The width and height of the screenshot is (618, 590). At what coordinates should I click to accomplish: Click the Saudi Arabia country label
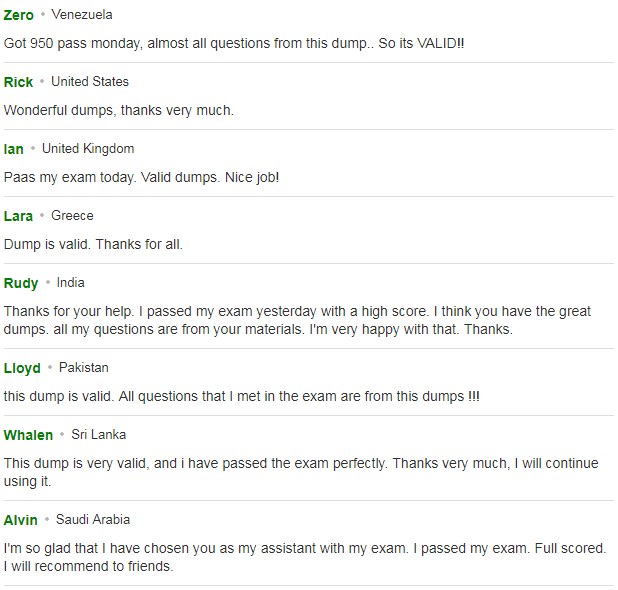93,520
